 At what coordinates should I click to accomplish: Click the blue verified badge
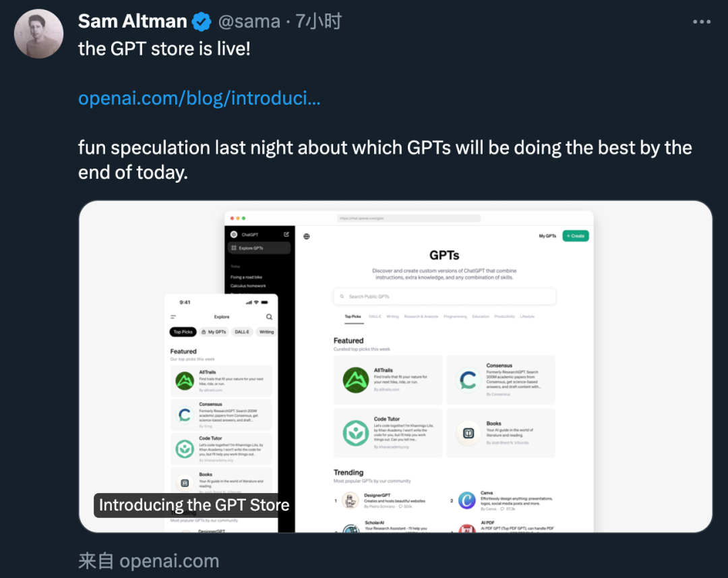click(201, 22)
